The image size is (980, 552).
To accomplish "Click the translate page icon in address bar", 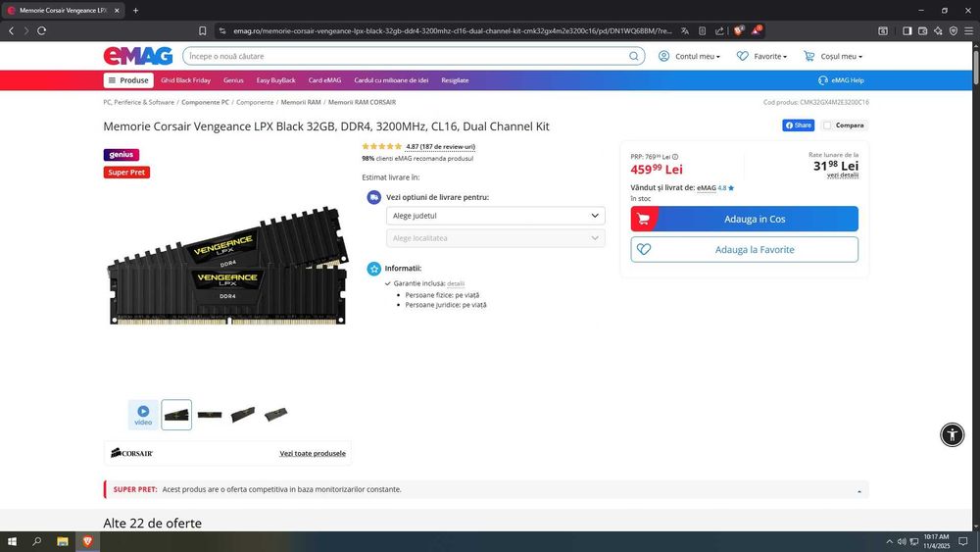I will pyautogui.click(x=685, y=30).
